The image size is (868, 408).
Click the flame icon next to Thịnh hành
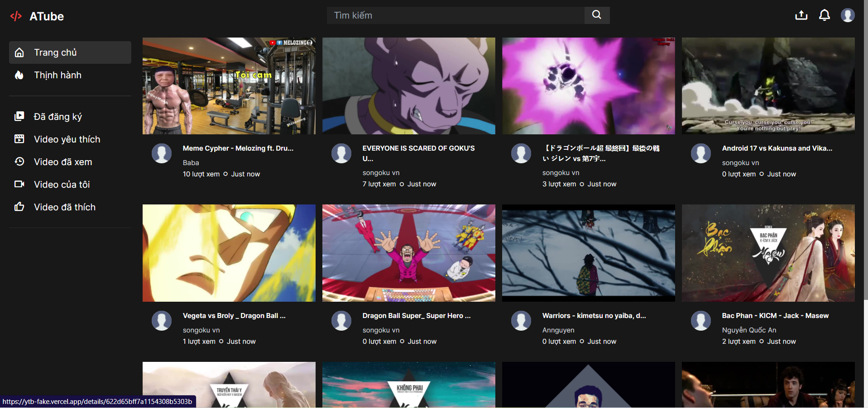tap(19, 75)
